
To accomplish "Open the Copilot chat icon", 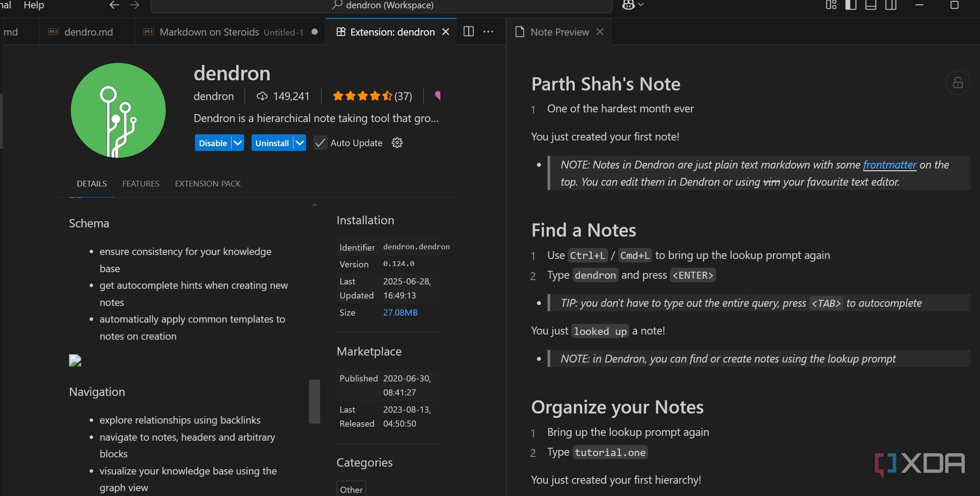I will click(x=628, y=5).
